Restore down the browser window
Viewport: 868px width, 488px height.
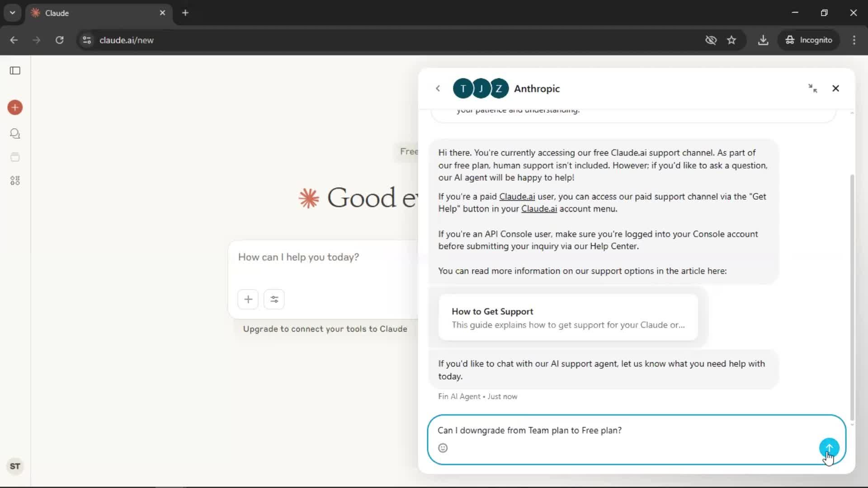824,13
